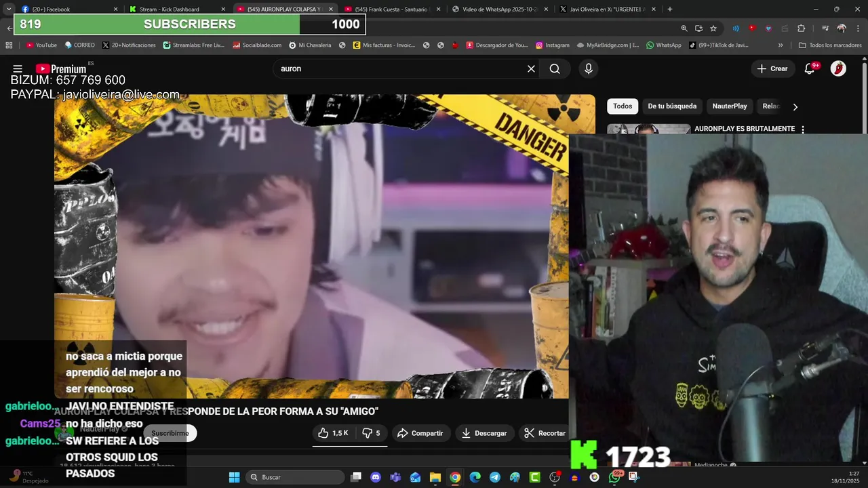Go to the YouTube Premium home logo
The width and height of the screenshot is (868, 488).
(61, 68)
